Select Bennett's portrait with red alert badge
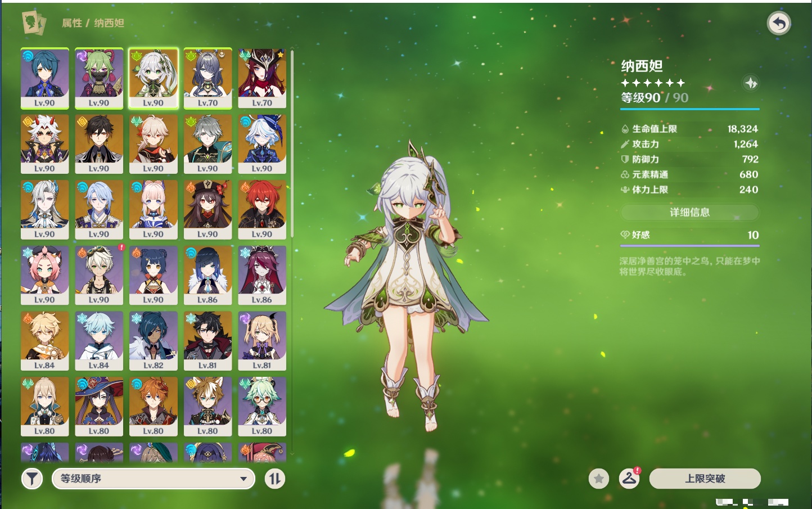The image size is (812, 509). tap(99, 276)
